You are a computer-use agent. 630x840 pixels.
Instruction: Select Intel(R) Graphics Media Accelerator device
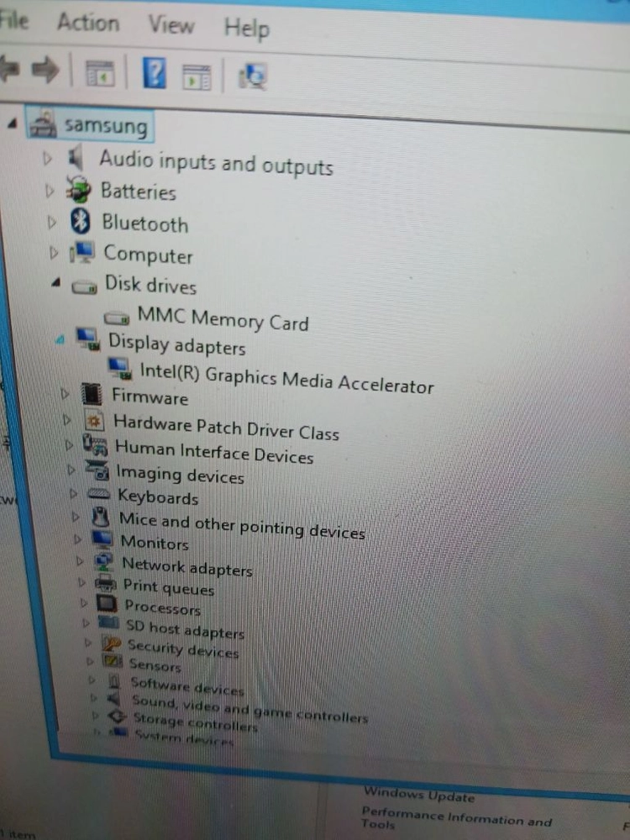pos(286,378)
